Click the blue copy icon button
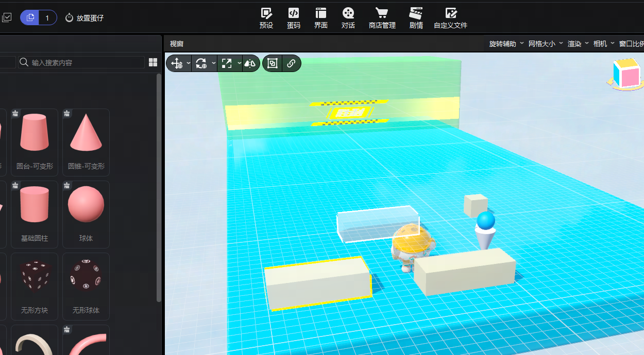The image size is (644, 355). 30,17
